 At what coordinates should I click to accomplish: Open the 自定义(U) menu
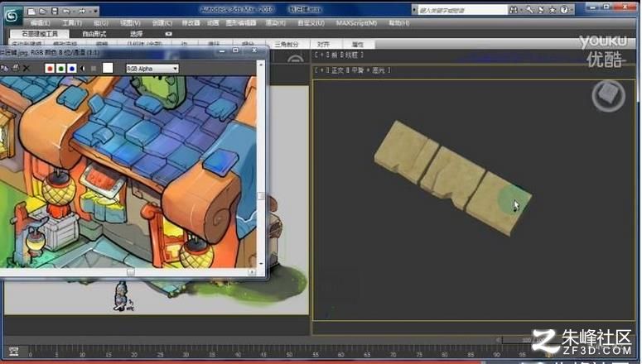311,23
